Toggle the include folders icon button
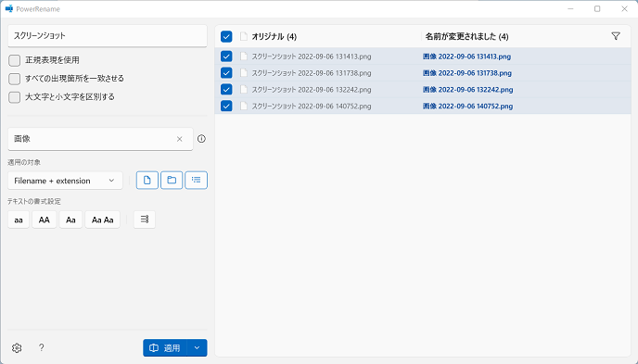 coord(172,180)
